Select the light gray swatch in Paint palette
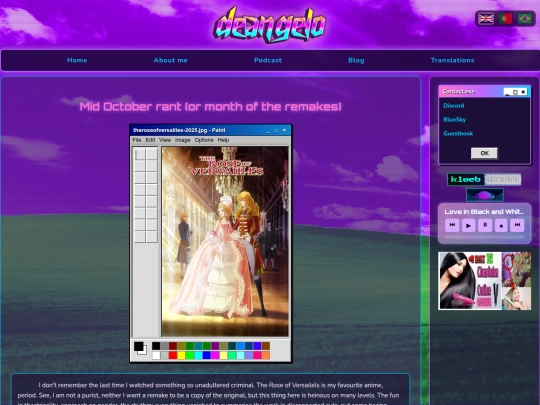 click(x=165, y=355)
